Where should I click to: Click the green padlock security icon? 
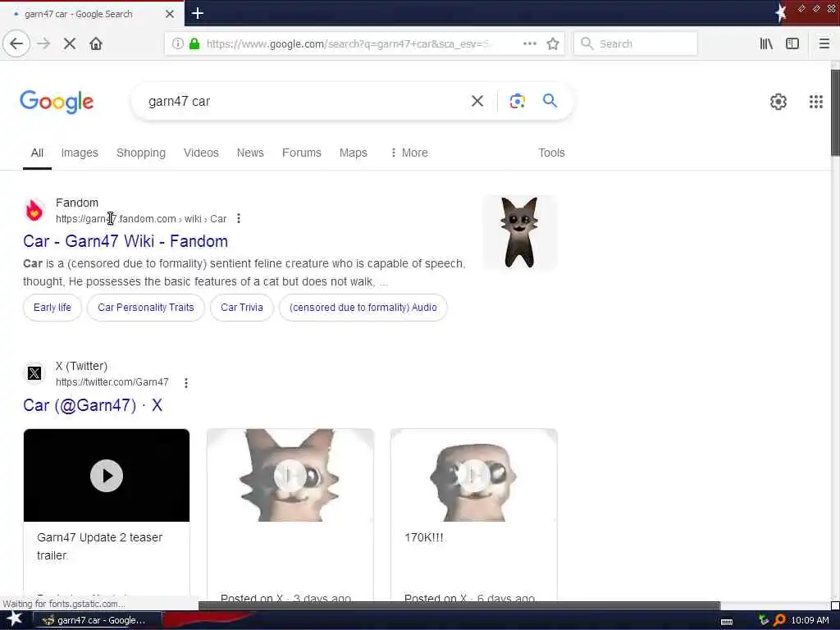point(194,43)
